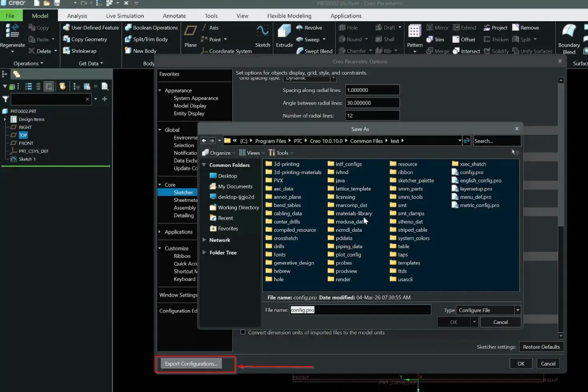Switch to the Live Simulation tab
Screen dimensions: 588x392
(125, 16)
